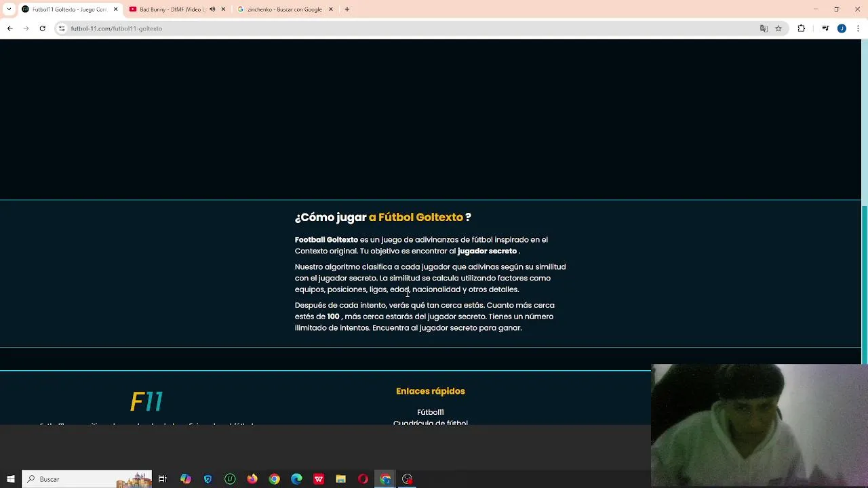Launch Google Chrome from taskbar

coord(274,479)
